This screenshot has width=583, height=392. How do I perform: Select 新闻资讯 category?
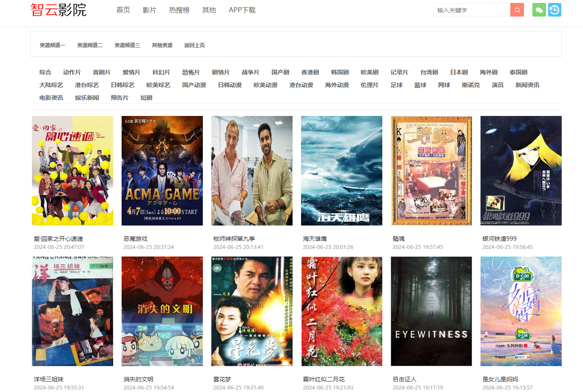[x=527, y=85]
